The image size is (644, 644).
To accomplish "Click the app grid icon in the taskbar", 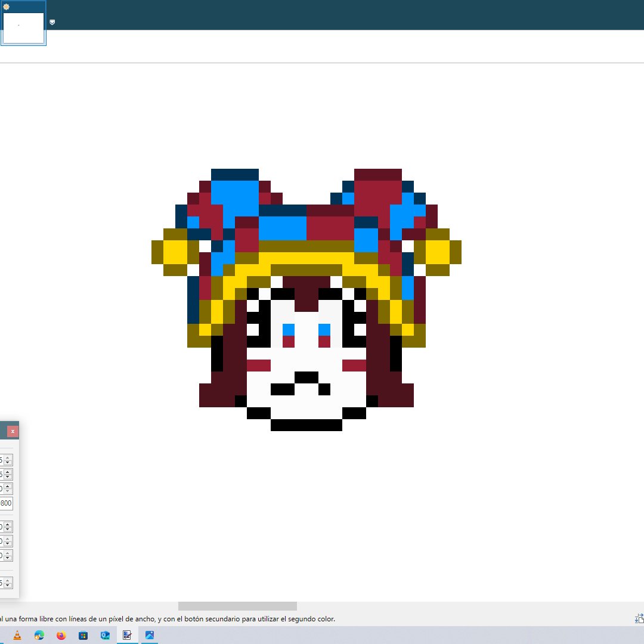I will pos(83,636).
